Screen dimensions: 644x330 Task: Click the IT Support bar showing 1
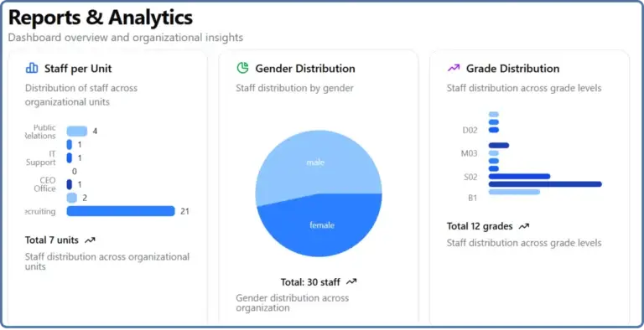(x=69, y=157)
